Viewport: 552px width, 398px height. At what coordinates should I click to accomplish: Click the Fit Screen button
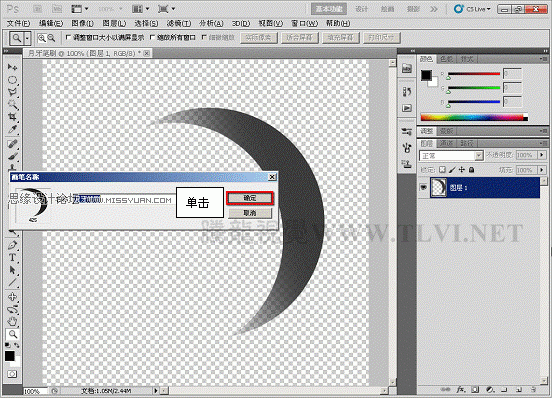pyautogui.click(x=300, y=38)
